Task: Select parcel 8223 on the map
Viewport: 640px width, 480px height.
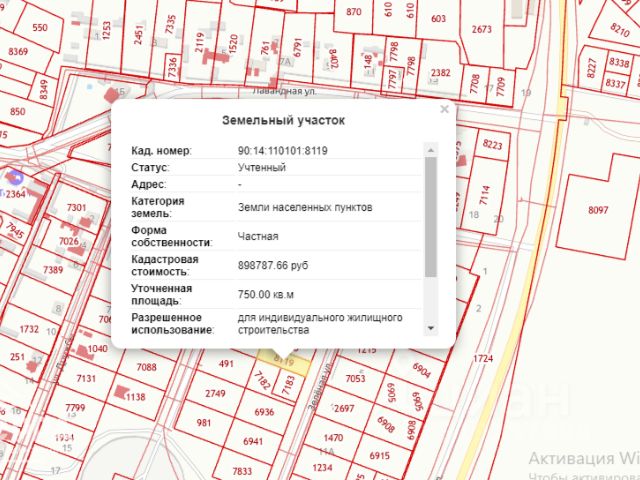Action: point(492,144)
